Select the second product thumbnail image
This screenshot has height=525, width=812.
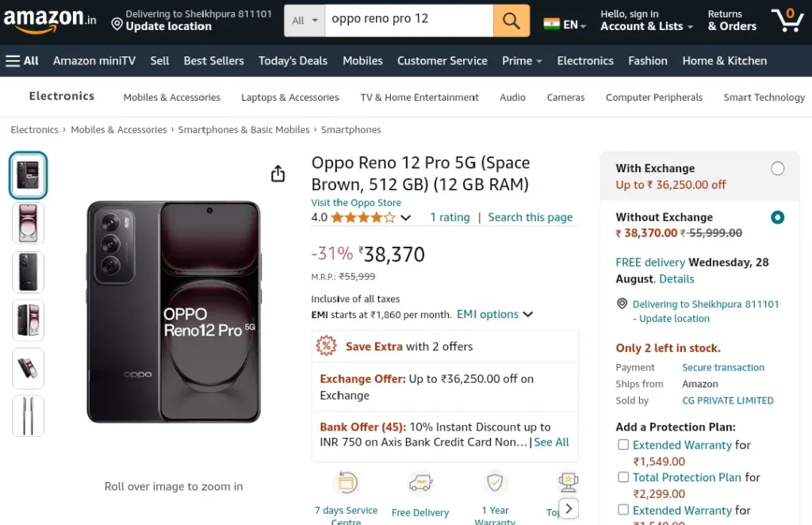[29, 223]
